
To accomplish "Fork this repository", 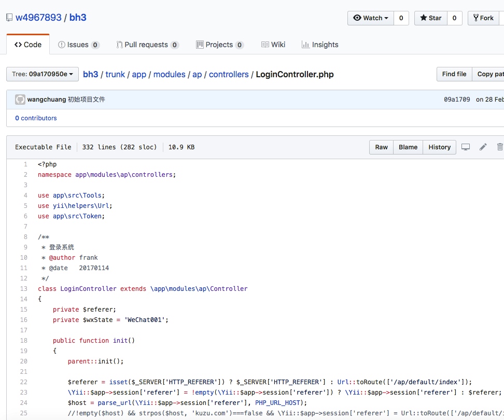I will point(483,18).
